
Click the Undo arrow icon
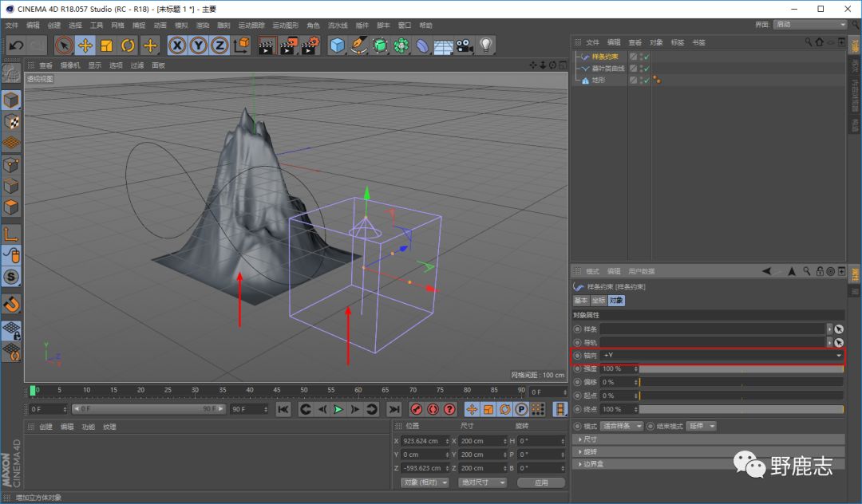[16, 45]
